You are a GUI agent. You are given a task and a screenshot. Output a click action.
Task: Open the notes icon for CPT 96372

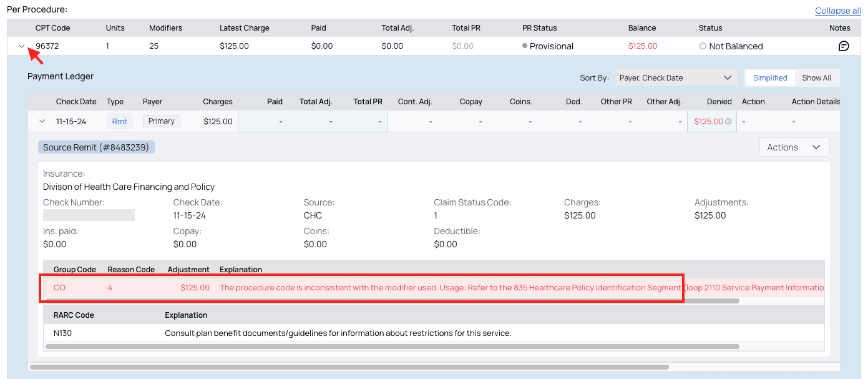pos(844,46)
